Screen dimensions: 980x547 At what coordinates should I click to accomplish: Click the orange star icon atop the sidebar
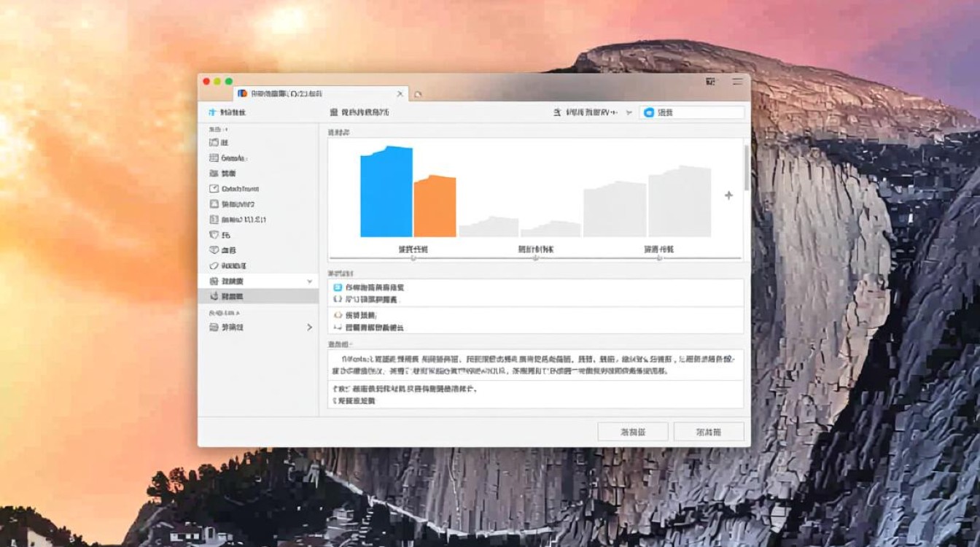tap(214, 112)
